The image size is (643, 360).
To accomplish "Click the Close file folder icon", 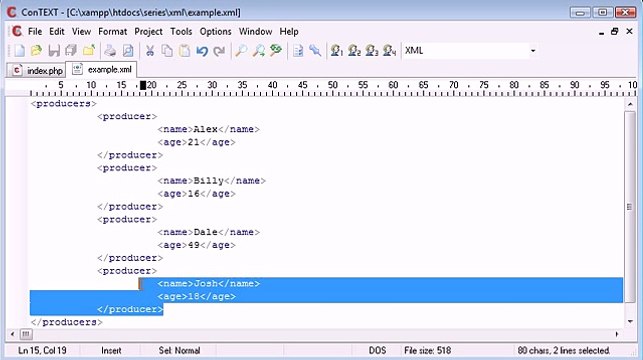I will click(x=89, y=51).
